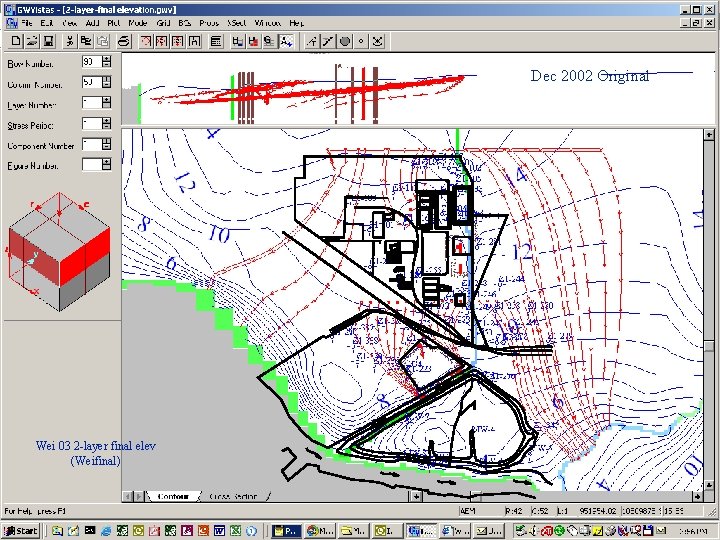Click the tab strip left scroll arrow
The height and width of the screenshot is (540, 720).
tap(127, 496)
